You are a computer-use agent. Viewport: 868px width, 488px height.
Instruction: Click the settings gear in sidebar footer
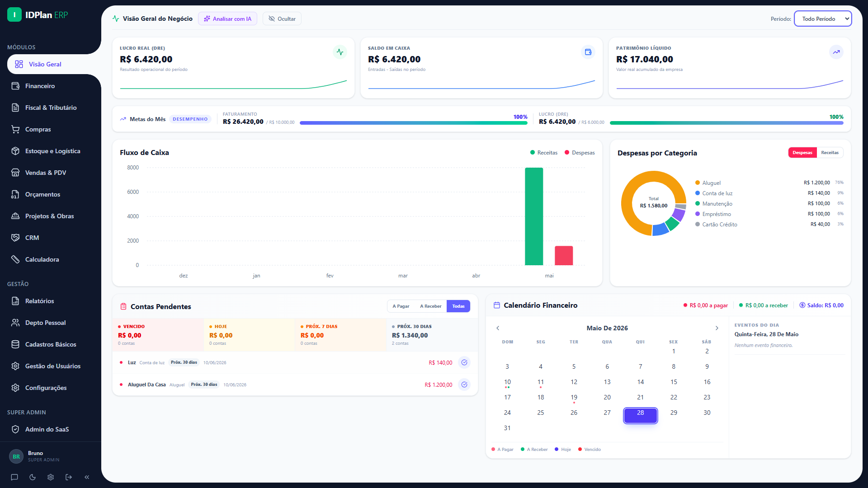pos(51,477)
